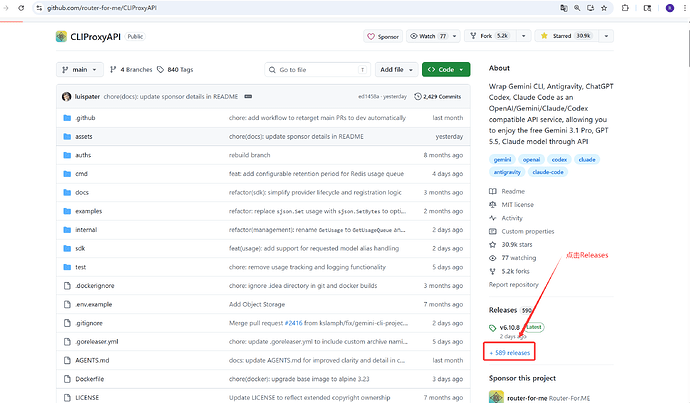Open the MIT license link
The width and height of the screenshot is (690, 403).
511,205
